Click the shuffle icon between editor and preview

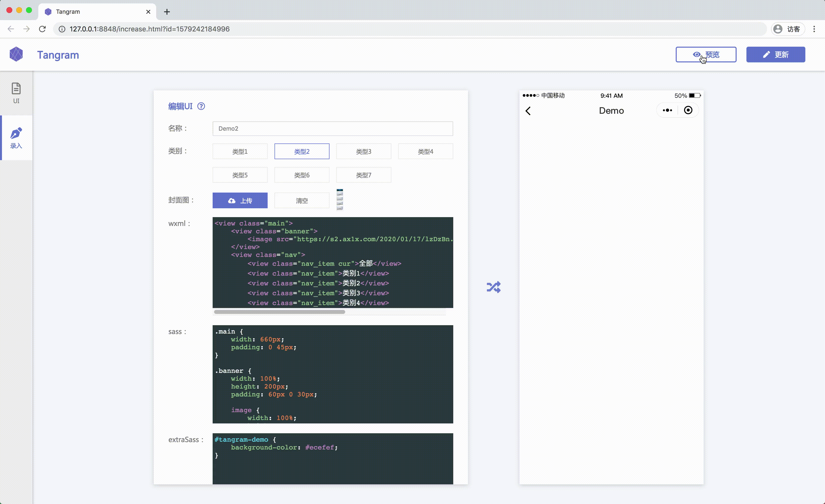point(494,287)
